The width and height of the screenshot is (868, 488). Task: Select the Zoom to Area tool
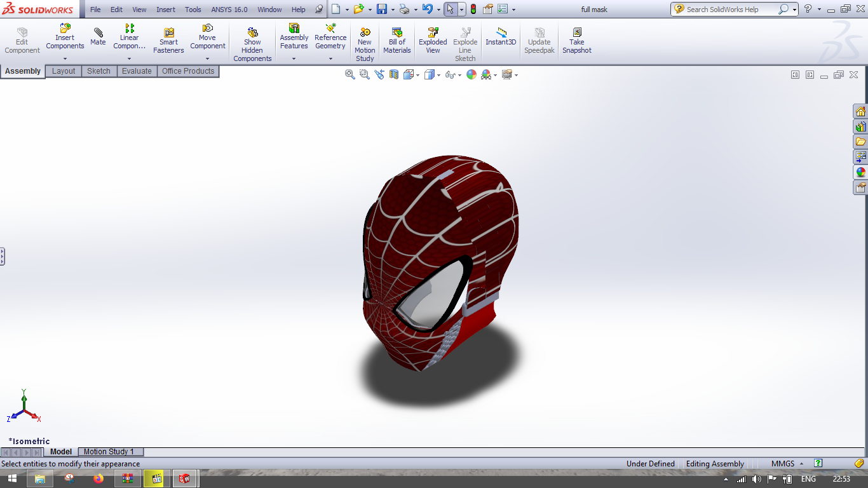[x=364, y=74]
